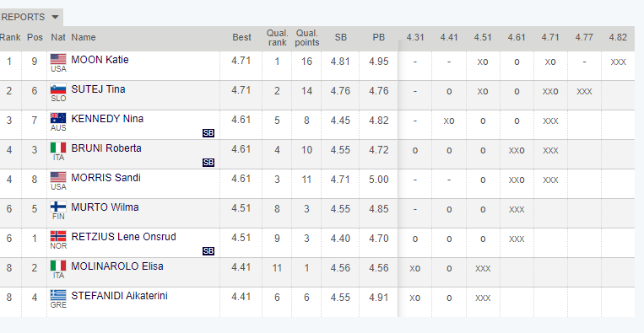Click the USA flag next to MOON Katie
The image size is (644, 333).
(58, 59)
